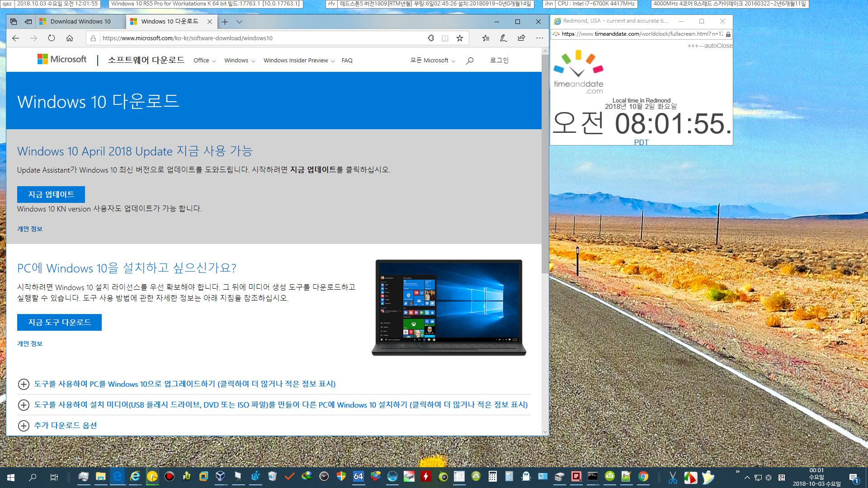
Task: Click the PDT timezone link
Action: (641, 142)
